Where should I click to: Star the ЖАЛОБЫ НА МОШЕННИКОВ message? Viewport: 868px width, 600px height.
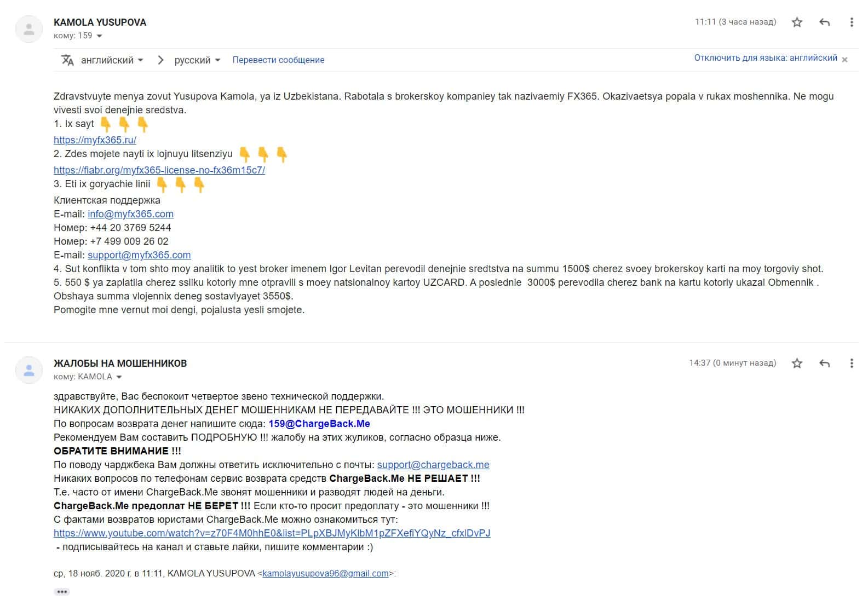(x=797, y=363)
